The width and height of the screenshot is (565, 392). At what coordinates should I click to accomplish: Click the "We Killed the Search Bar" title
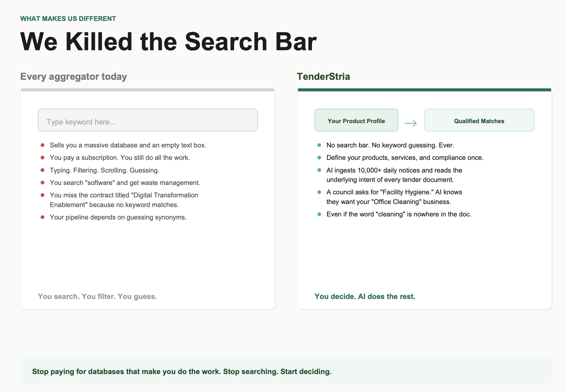pyautogui.click(x=168, y=42)
